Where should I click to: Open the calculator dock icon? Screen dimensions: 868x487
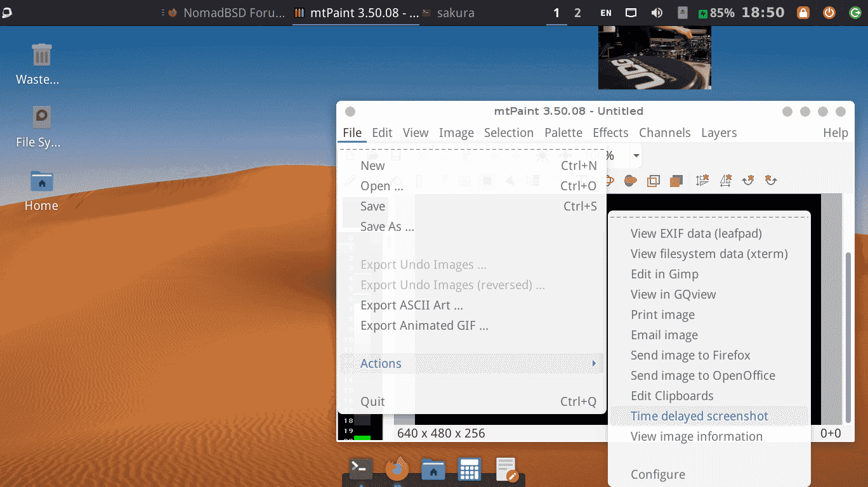click(x=470, y=469)
